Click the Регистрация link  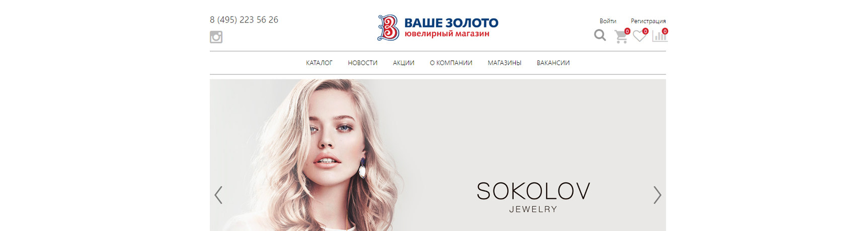point(648,21)
